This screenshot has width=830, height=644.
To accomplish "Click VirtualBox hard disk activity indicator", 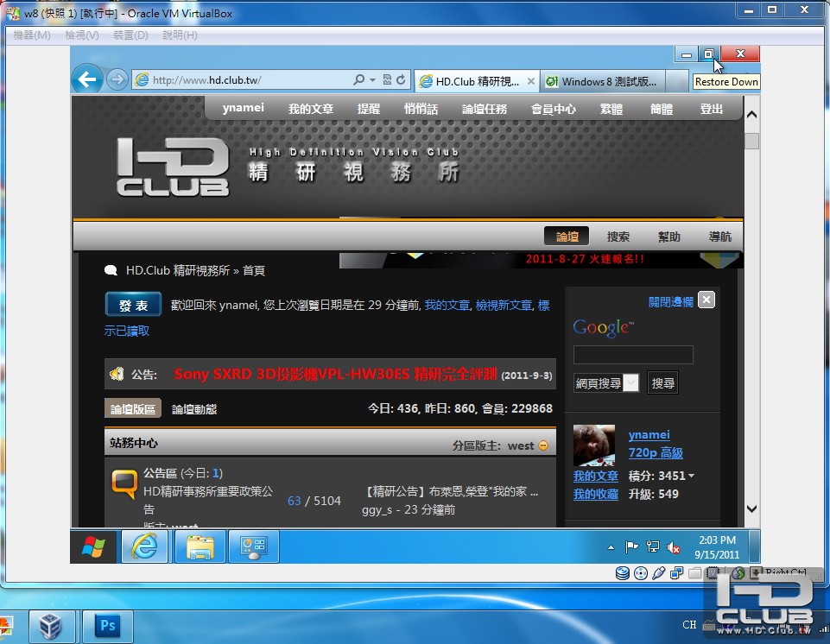I will click(623, 573).
